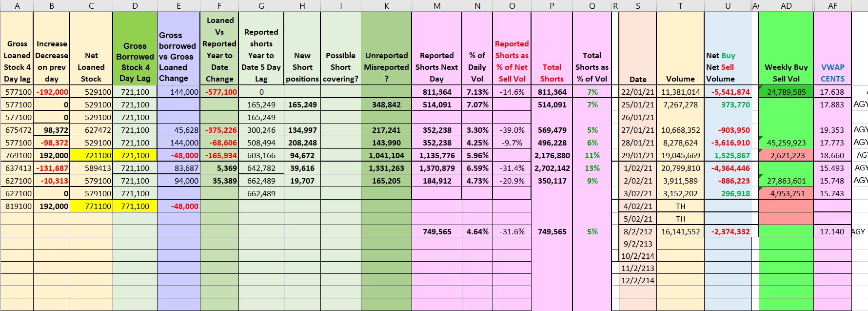The width and height of the screenshot is (868, 311).
Task: Click the cell with value 83,687
Action: pyautogui.click(x=178, y=168)
